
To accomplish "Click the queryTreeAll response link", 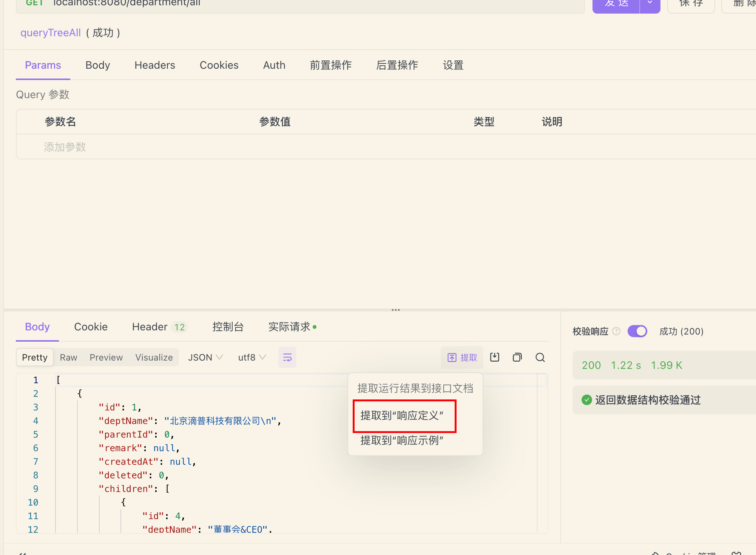I will [51, 33].
